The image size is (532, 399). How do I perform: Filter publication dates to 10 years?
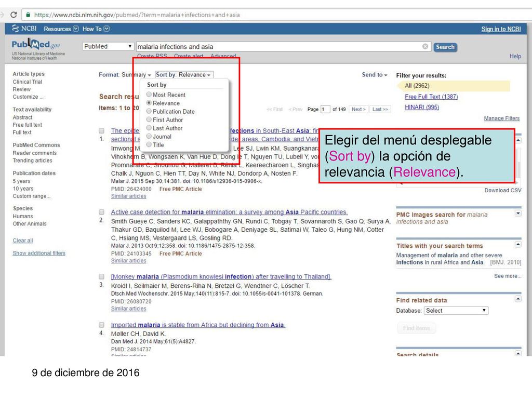(x=23, y=189)
